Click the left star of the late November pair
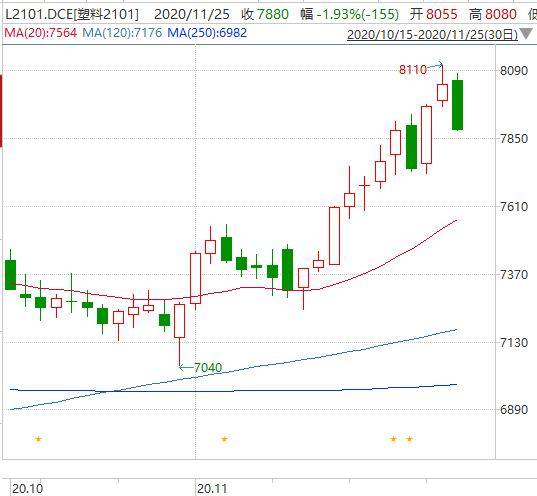This screenshot has width=537, height=496. pyautogui.click(x=393, y=439)
